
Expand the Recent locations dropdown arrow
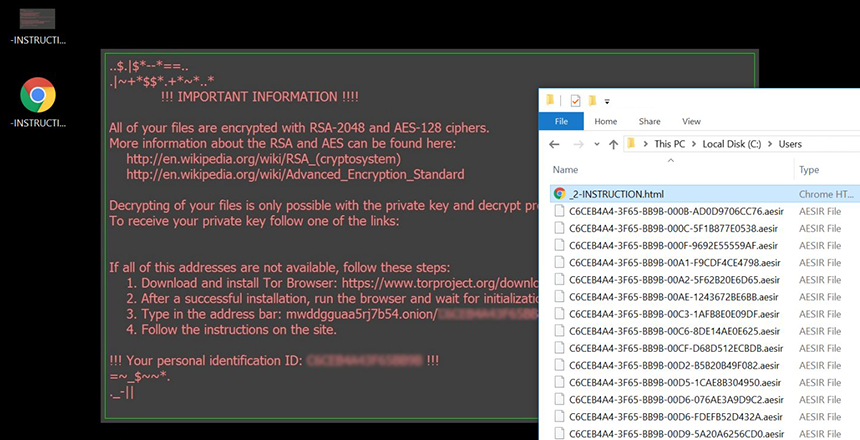click(x=595, y=145)
